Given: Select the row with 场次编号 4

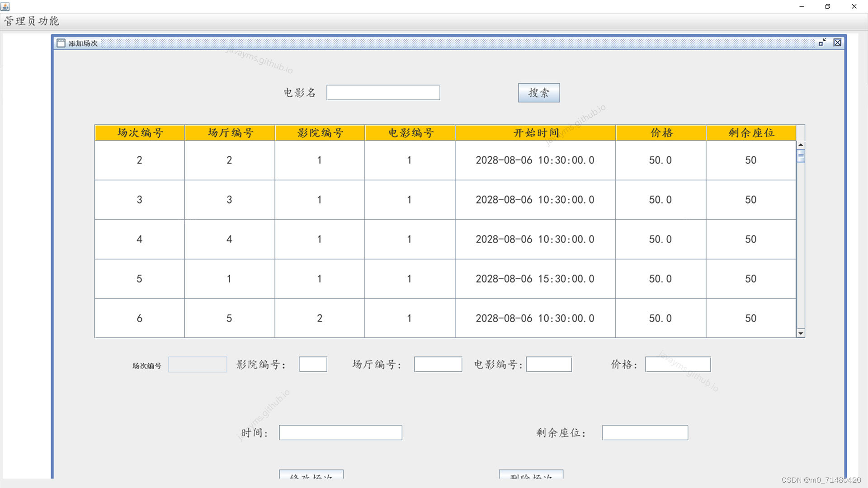Looking at the screenshot, I should pyautogui.click(x=445, y=239).
